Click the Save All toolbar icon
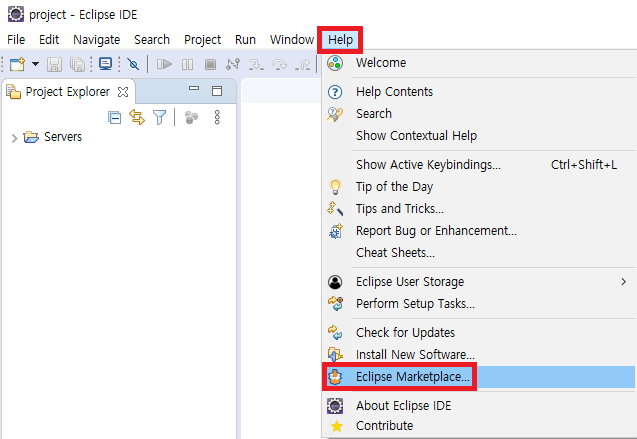The image size is (637, 439). point(77,64)
